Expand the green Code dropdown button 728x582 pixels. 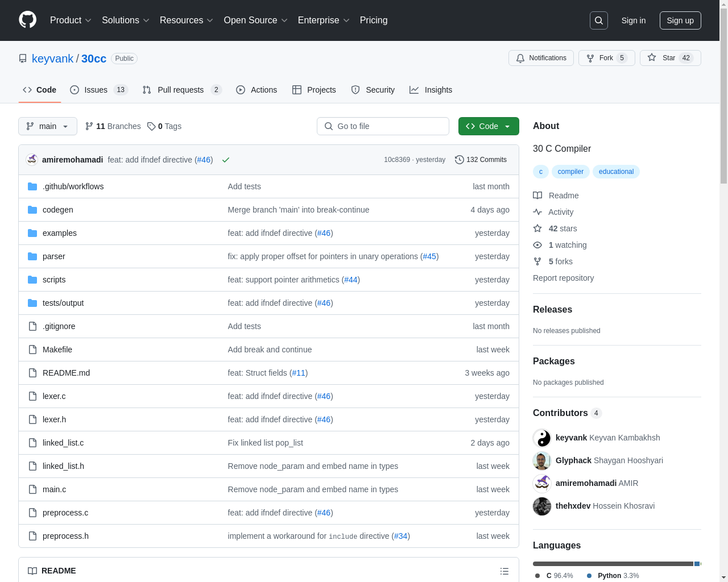(489, 126)
